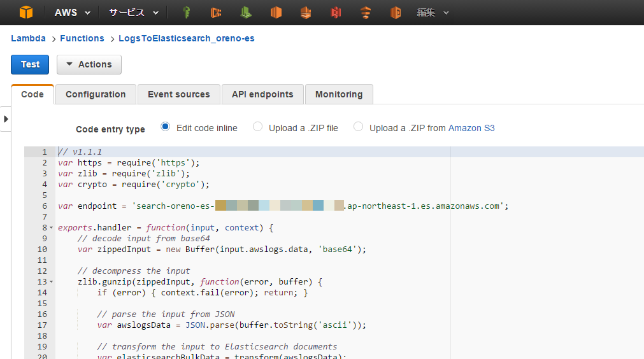The image size is (644, 359).
Task: Click line number 6 in the gutter
Action: point(45,206)
